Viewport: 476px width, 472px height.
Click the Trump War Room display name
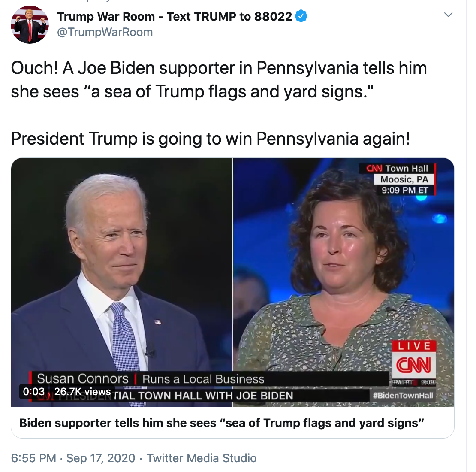point(175,16)
